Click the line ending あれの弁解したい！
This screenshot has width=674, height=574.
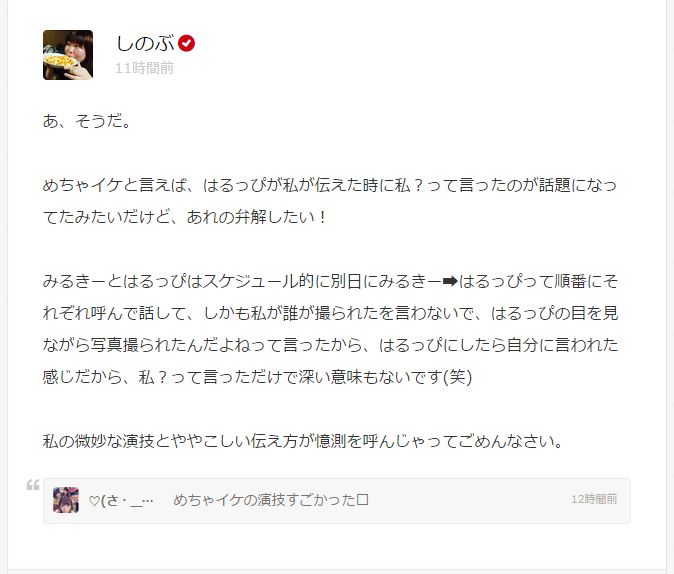(185, 217)
